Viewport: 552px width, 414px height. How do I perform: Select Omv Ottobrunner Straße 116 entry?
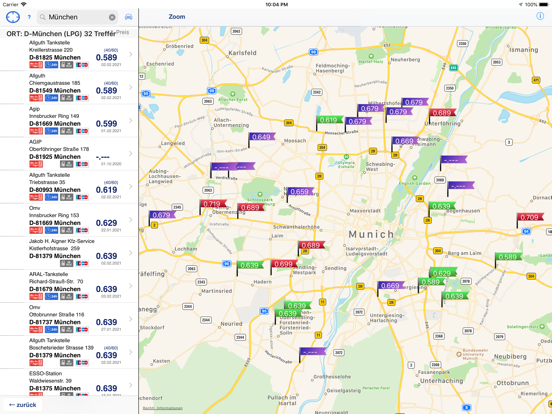point(69,319)
